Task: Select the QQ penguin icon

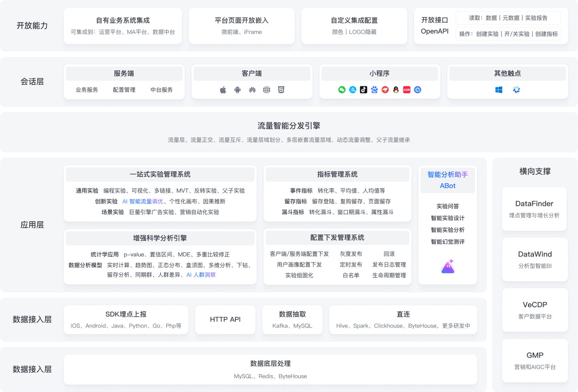Action: [396, 90]
